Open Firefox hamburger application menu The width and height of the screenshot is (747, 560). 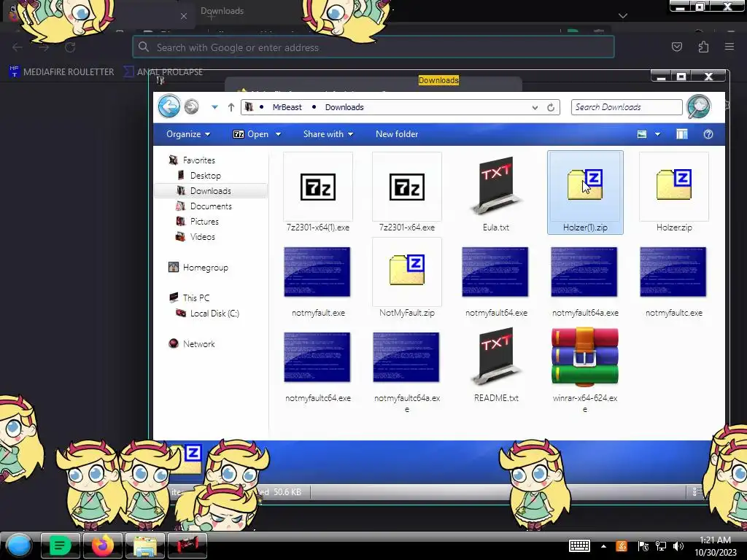click(x=729, y=47)
